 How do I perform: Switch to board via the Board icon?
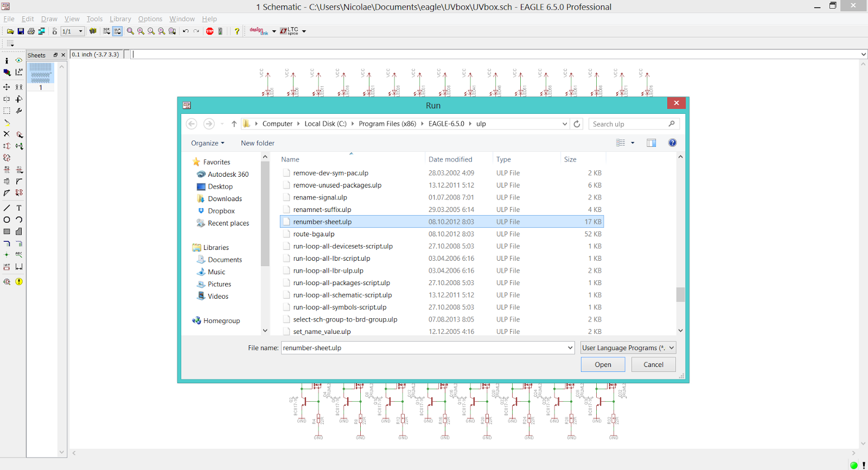click(x=42, y=31)
